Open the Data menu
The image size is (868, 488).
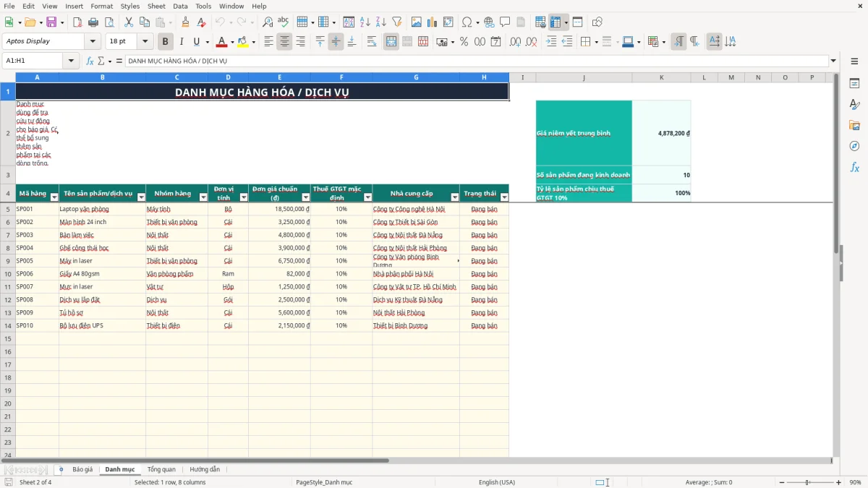(180, 6)
